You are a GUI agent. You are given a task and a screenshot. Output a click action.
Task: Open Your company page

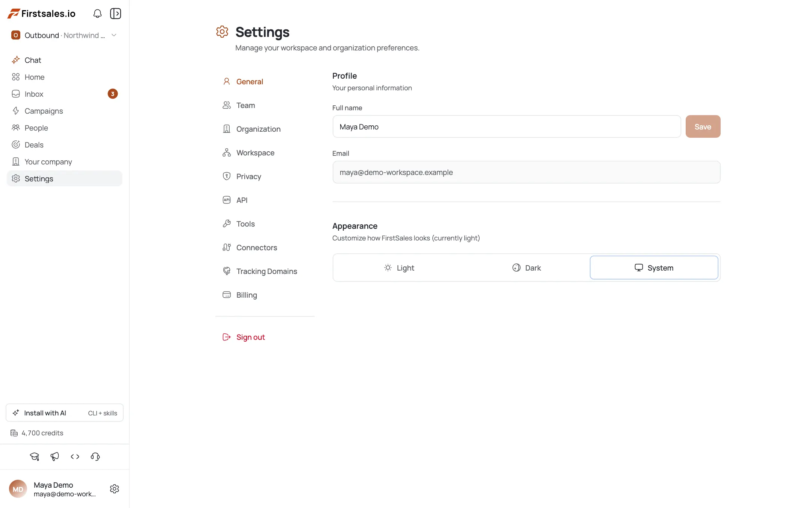[65, 162]
